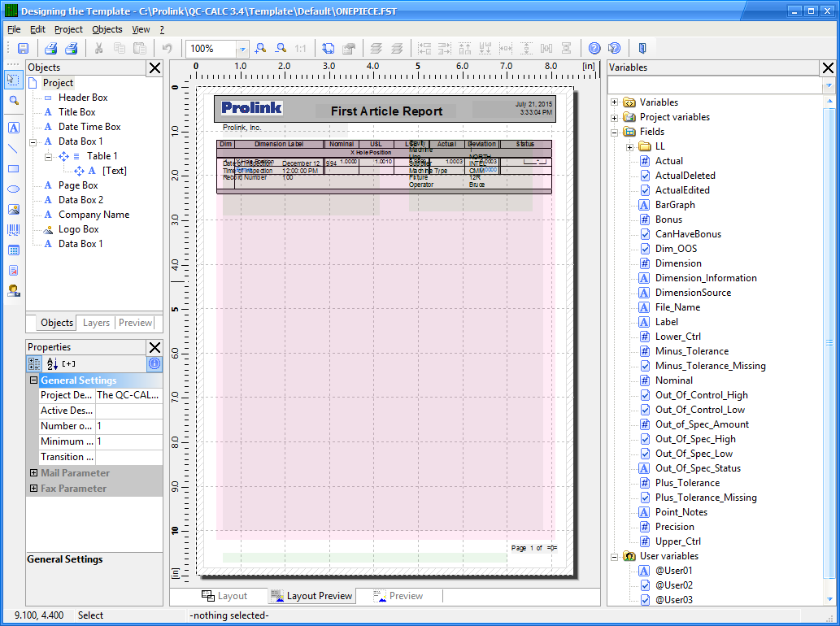Click the 1:1 zoom icon

pyautogui.click(x=301, y=49)
